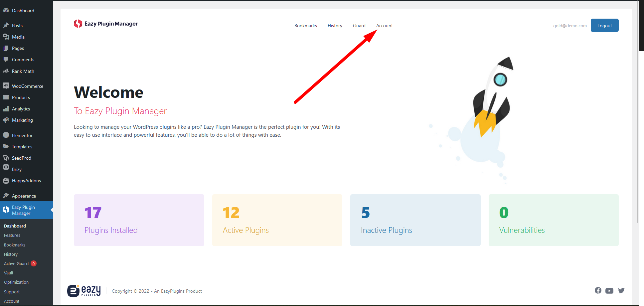
Task: Switch to History in the top navigation
Action: [335, 26]
